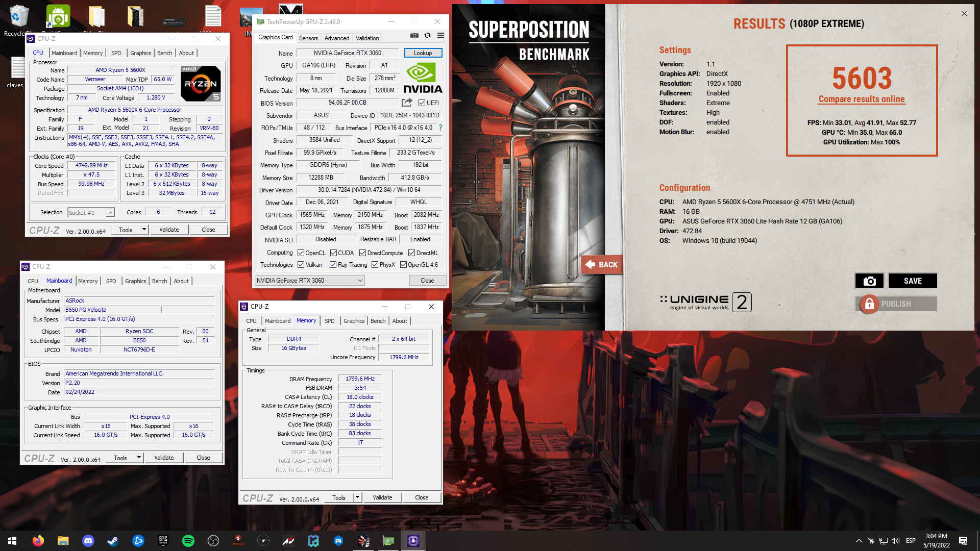This screenshot has height=551, width=980.
Task: Click Compare results online link
Action: 861,99
